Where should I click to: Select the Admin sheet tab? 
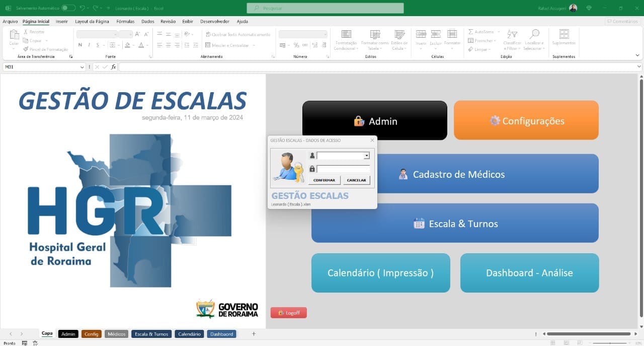click(x=68, y=334)
